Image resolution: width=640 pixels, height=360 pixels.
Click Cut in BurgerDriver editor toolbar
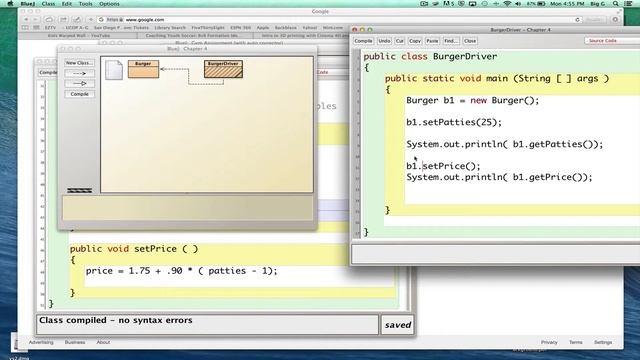click(x=400, y=41)
